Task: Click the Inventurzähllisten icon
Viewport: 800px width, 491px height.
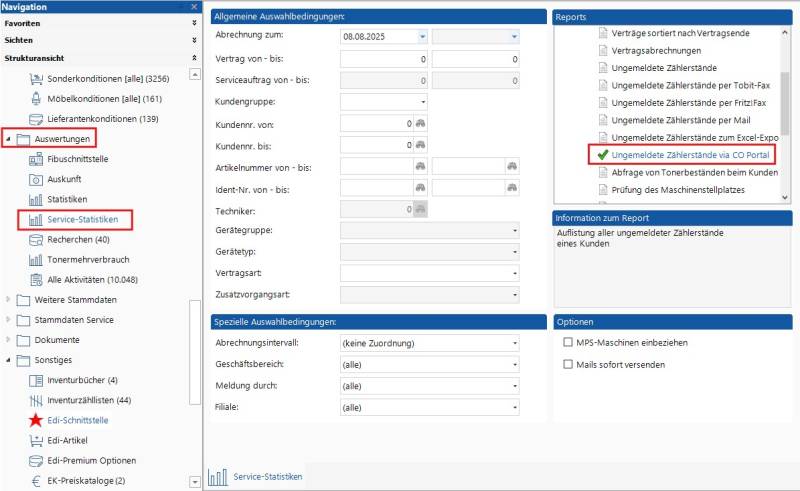Action: 36,400
